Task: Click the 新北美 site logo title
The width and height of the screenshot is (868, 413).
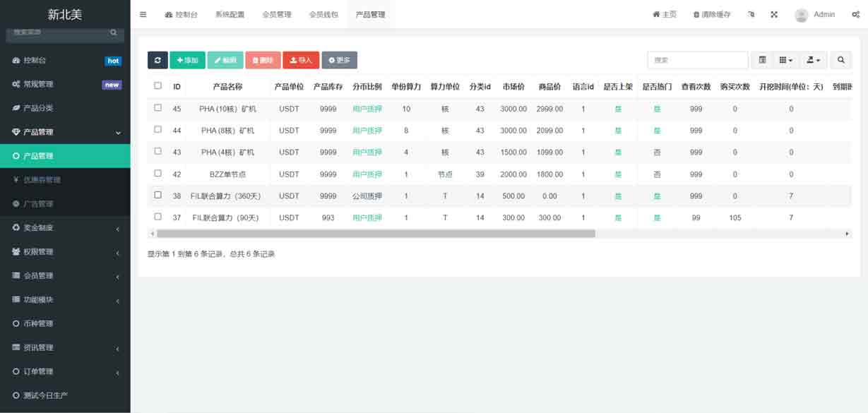Action: [x=65, y=14]
